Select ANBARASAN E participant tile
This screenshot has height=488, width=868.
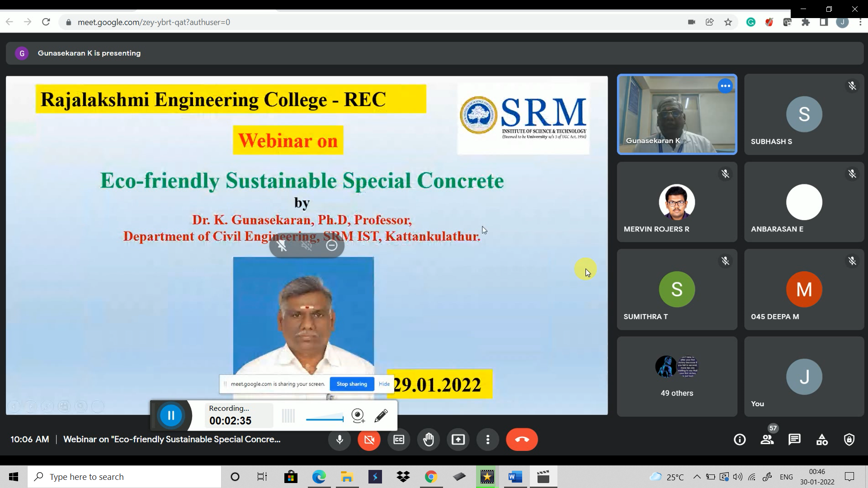(x=804, y=202)
